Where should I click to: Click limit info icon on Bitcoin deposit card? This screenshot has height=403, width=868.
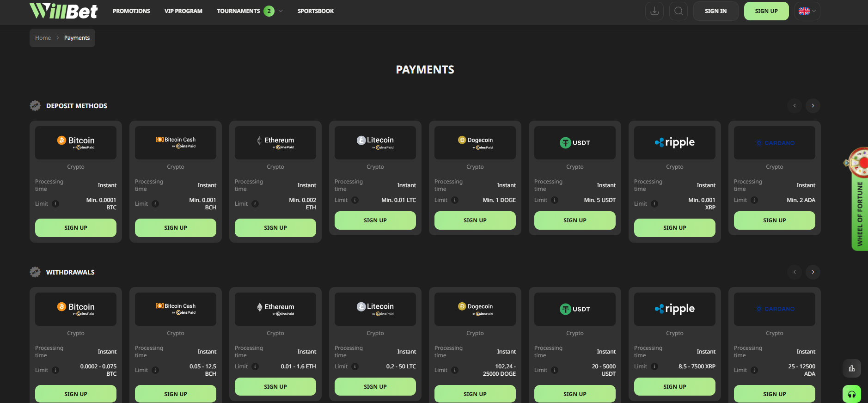point(55,204)
